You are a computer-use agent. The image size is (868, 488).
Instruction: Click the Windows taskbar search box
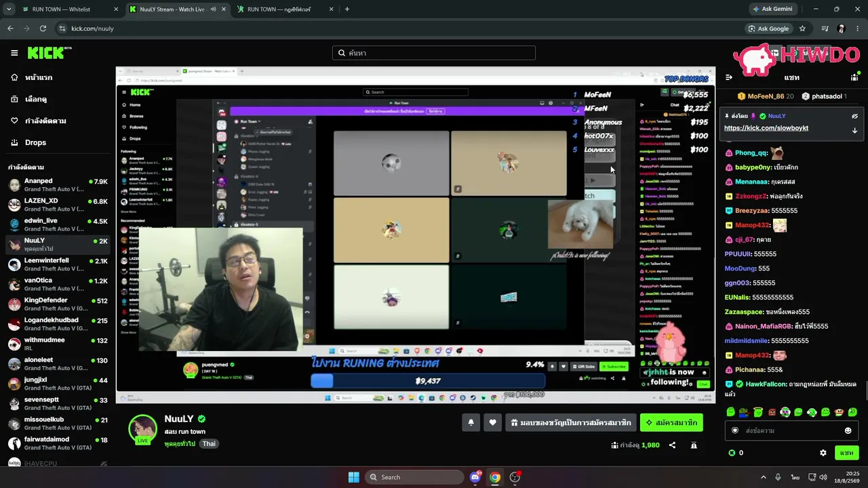pyautogui.click(x=415, y=477)
